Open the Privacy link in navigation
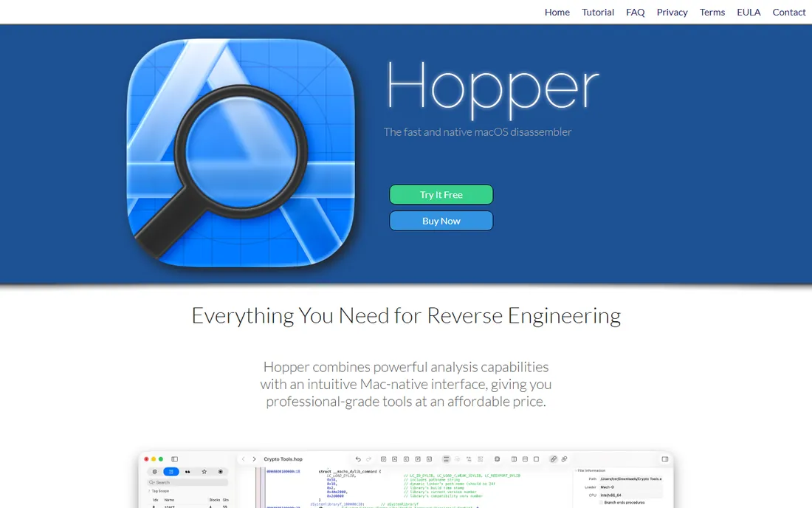Screen dimensions: 812x508 [672, 12]
